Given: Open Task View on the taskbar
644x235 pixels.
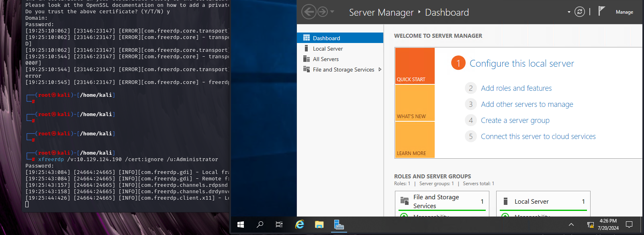Looking at the screenshot, I should pyautogui.click(x=279, y=225).
